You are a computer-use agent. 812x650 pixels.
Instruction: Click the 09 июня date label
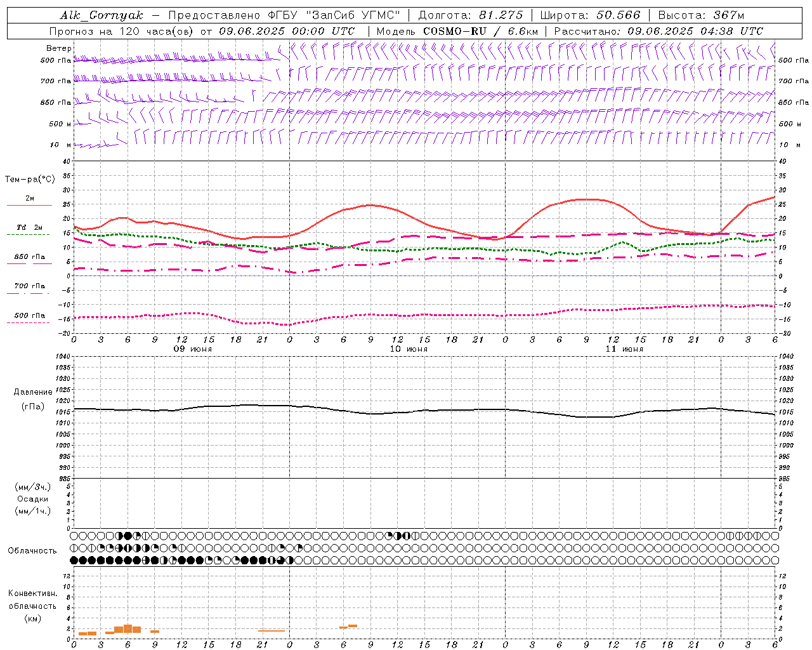[x=193, y=349]
